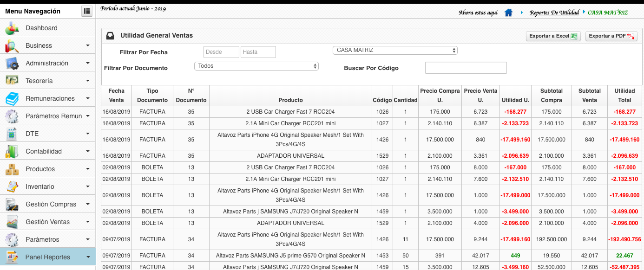This screenshot has width=644, height=270.
Task: Expand the Administración menu arrow
Action: pos(88,64)
